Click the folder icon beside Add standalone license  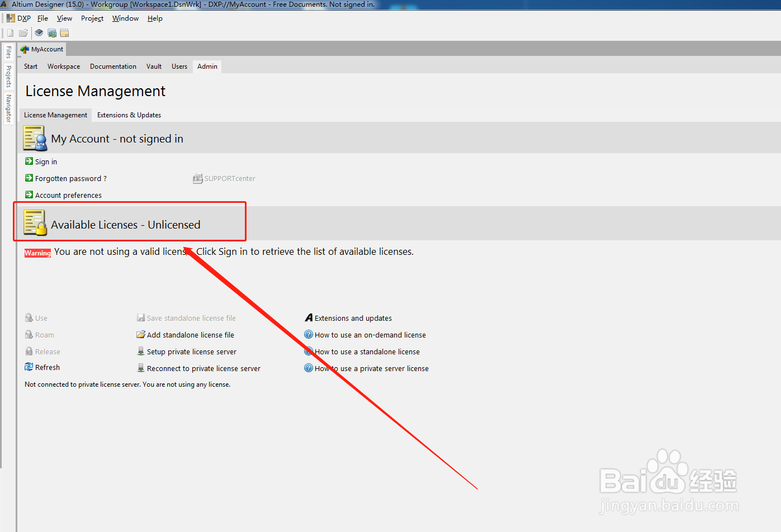click(x=141, y=335)
